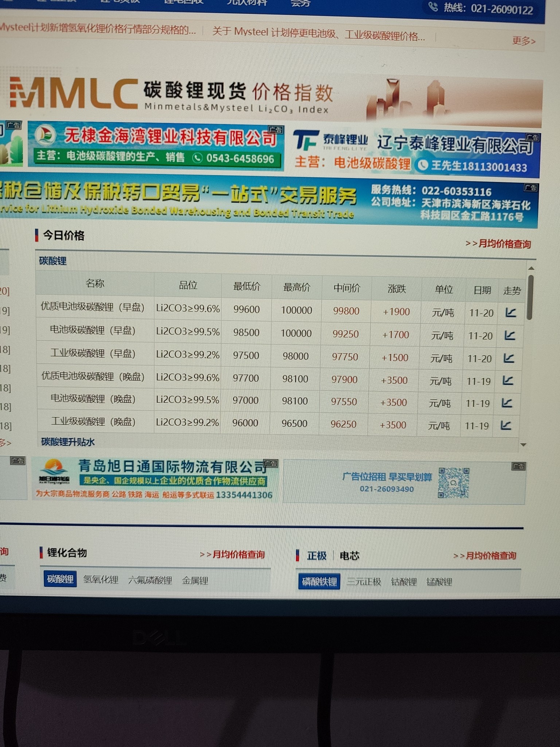560x747 pixels.
Task: Click 电池级碳酸锂（晚盘） row name
Action: point(93,399)
